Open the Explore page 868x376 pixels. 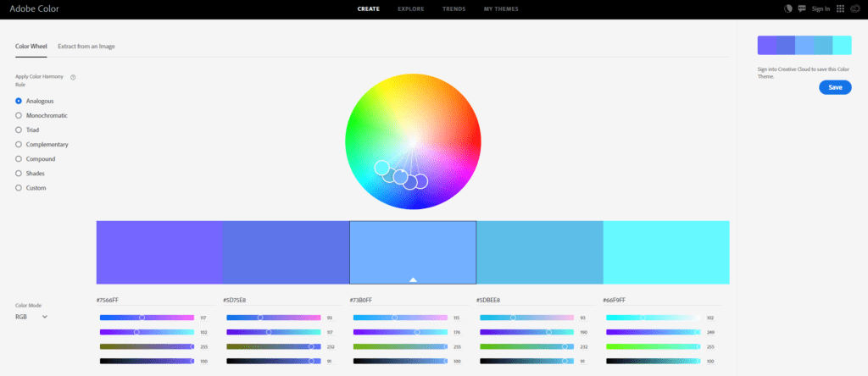[x=411, y=8]
